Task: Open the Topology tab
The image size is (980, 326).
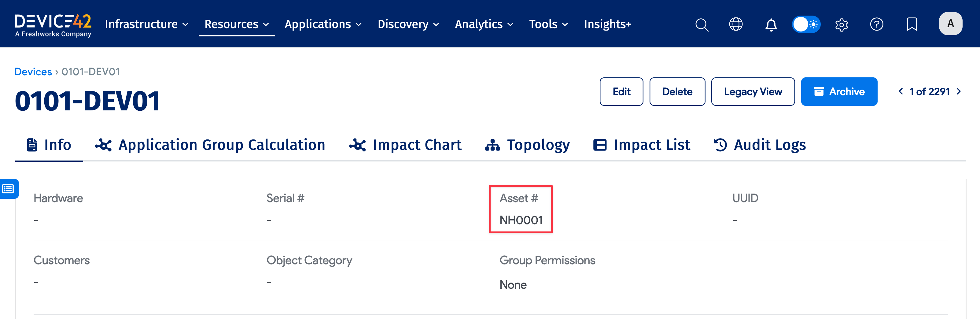Action: (529, 145)
